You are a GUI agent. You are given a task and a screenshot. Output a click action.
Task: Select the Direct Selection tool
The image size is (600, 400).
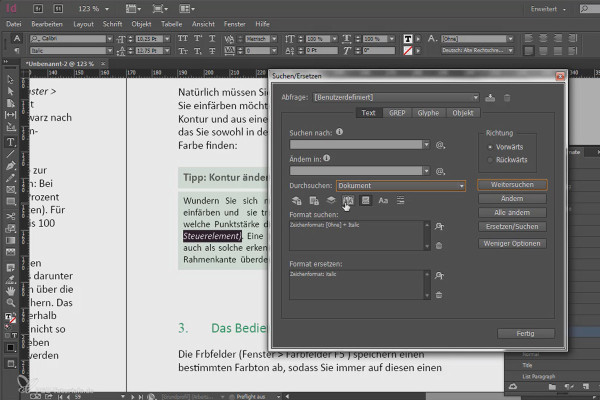(x=10, y=91)
